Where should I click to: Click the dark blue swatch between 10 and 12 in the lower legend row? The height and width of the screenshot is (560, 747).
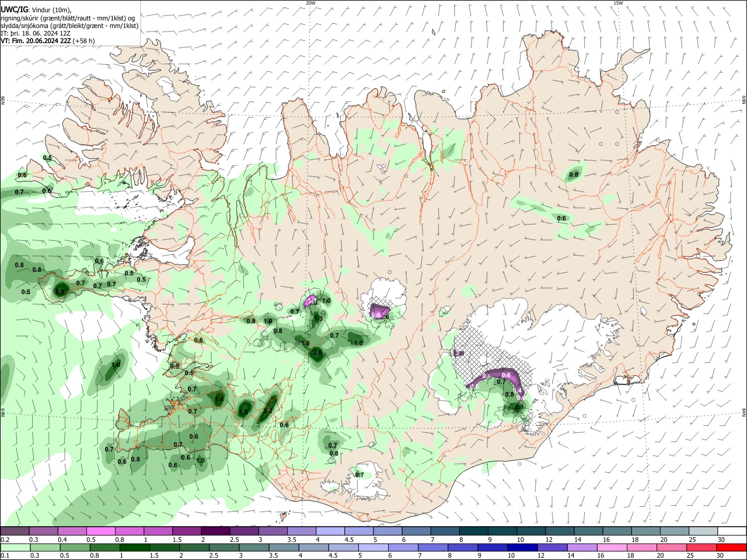523,547
